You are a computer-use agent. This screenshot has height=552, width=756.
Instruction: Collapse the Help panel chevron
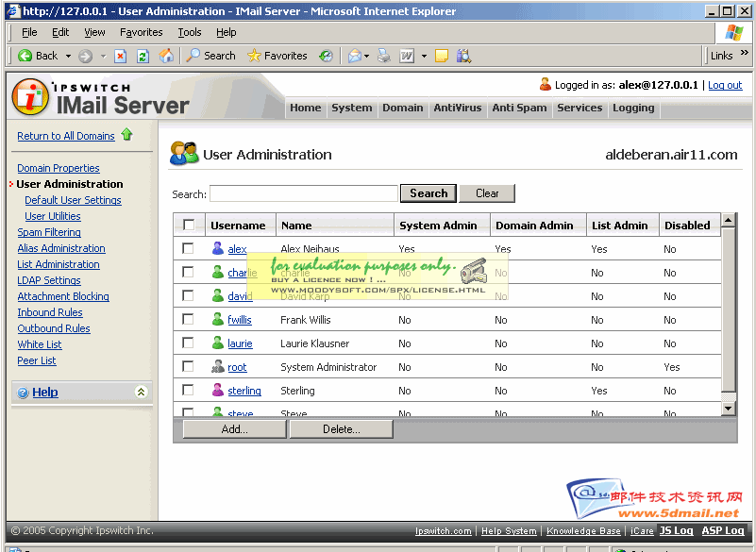coord(141,392)
